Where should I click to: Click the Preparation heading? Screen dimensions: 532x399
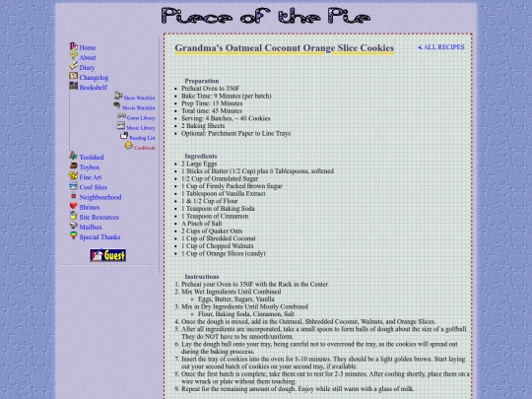[x=202, y=81]
